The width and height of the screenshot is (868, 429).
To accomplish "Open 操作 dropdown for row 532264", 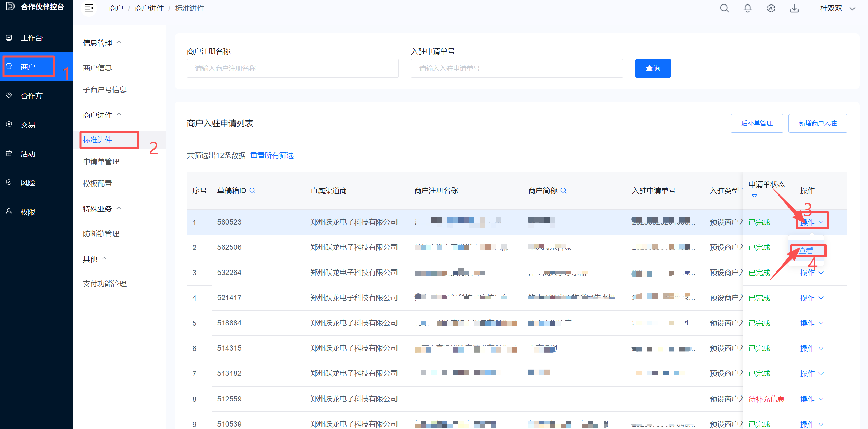I will click(x=812, y=273).
